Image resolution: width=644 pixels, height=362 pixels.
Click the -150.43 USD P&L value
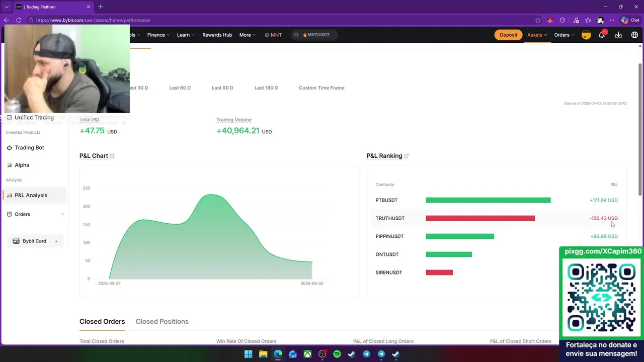[603, 218]
